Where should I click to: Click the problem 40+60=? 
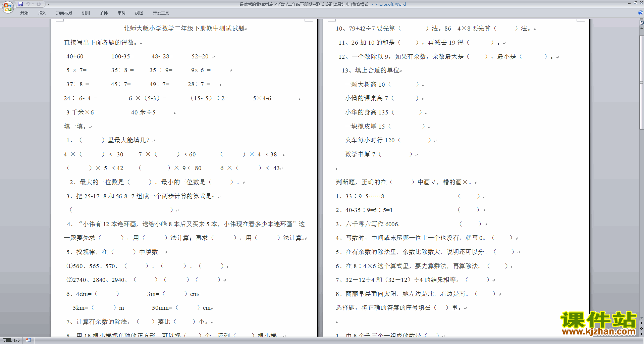pyautogui.click(x=76, y=56)
